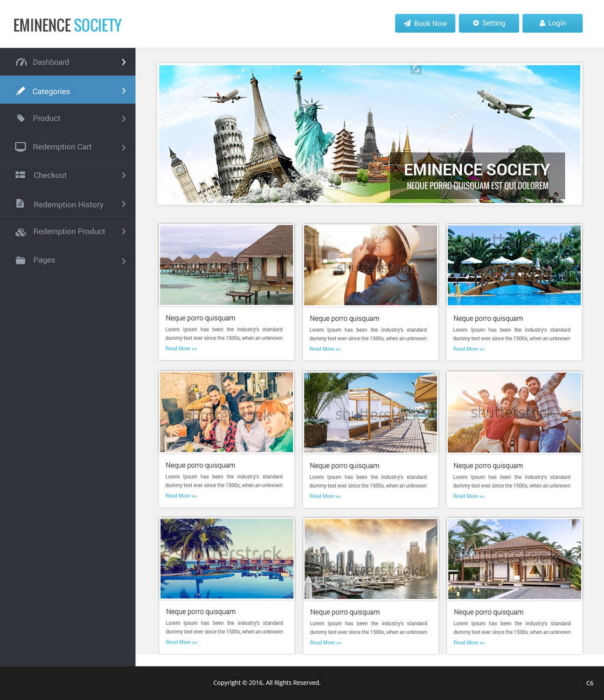Click the Product tag icon
This screenshot has height=700, width=604.
point(21,118)
